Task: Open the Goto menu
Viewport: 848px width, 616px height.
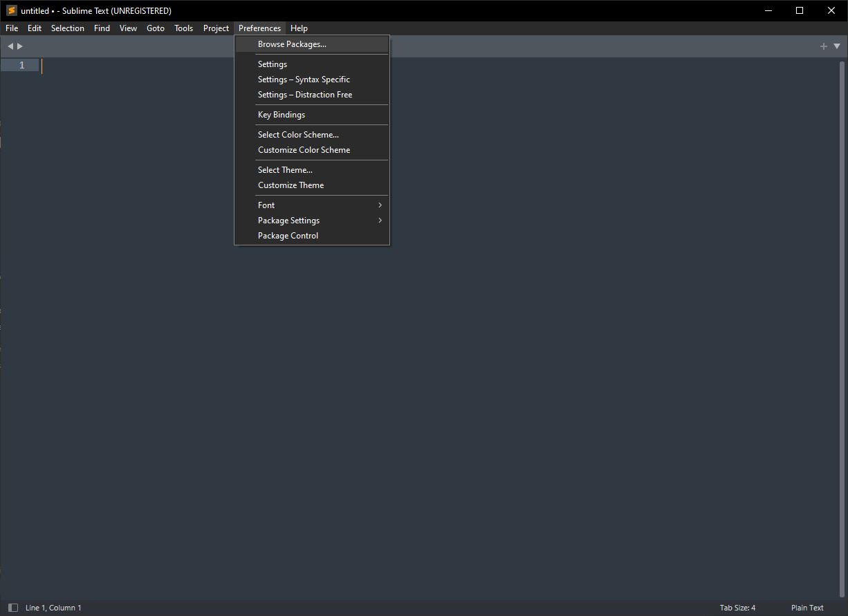Action: coord(156,28)
